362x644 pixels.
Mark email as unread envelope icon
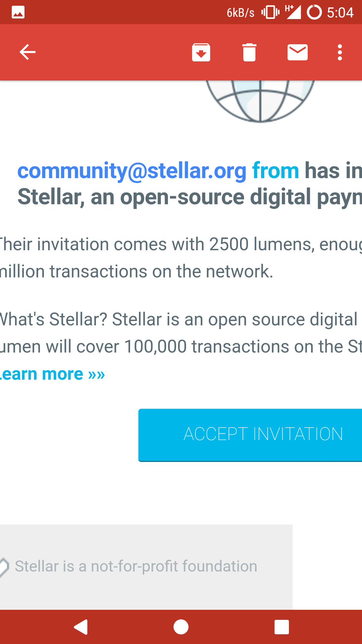click(297, 52)
